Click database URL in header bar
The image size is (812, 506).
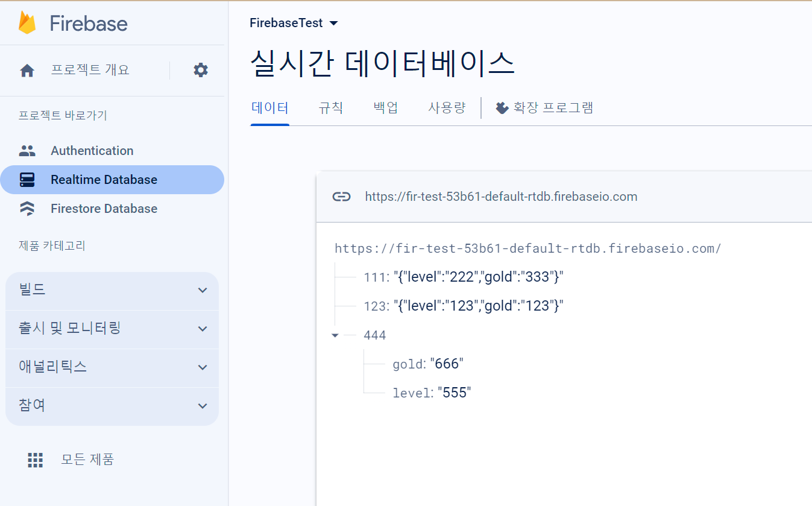click(x=501, y=197)
